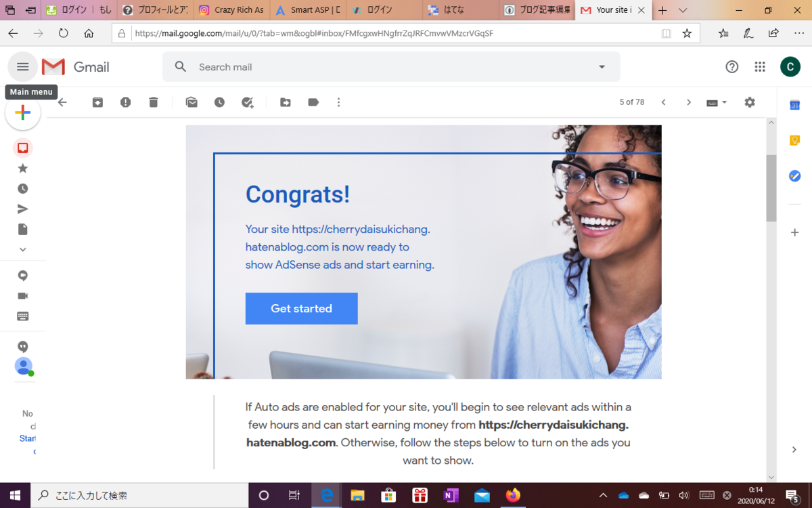Open Google Calendar side panel
Viewport: 812px width, 508px height.
pyautogui.click(x=795, y=105)
